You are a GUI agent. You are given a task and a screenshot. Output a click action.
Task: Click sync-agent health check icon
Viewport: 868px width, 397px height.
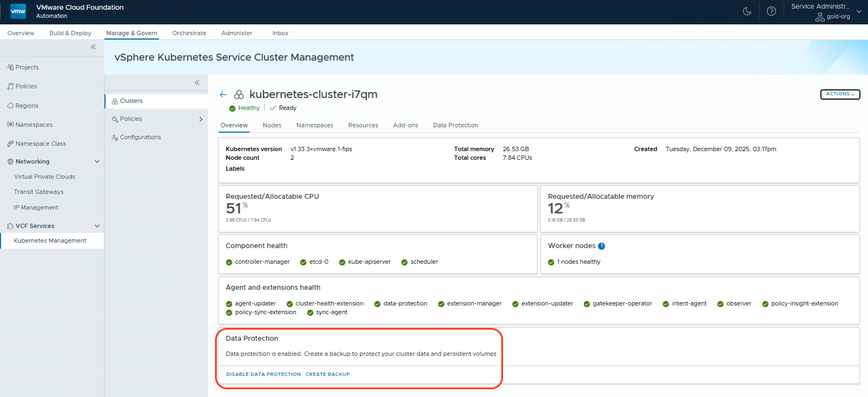[310, 313]
